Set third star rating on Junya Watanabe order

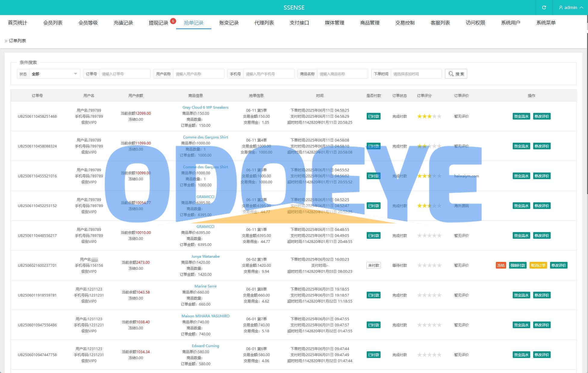click(x=429, y=265)
